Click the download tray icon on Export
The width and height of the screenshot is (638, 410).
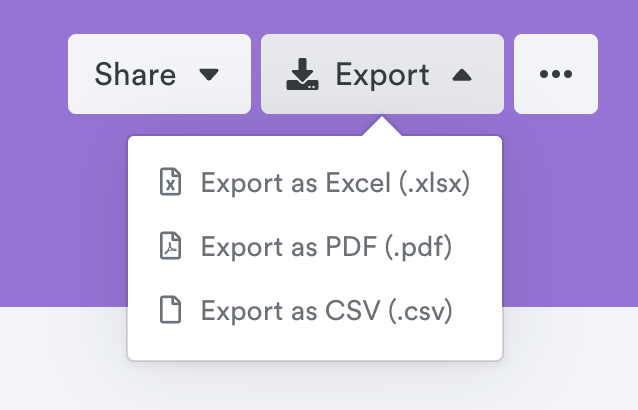(x=302, y=74)
